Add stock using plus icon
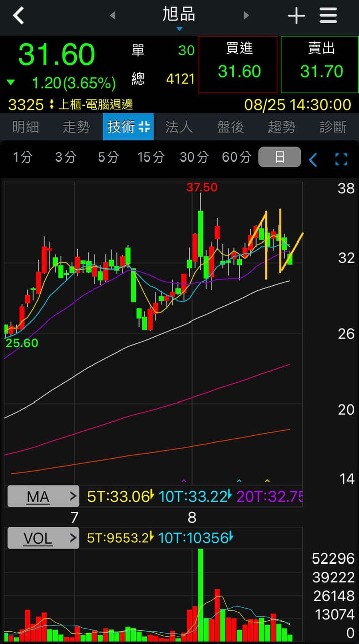 tap(296, 16)
